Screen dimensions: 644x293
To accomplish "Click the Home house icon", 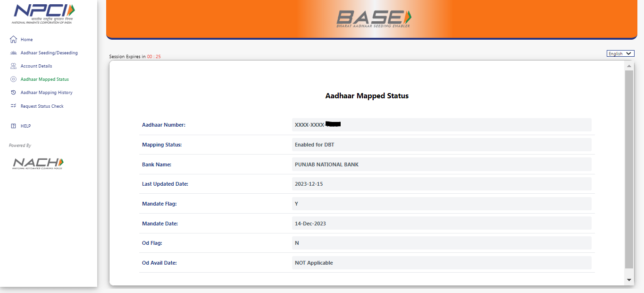I will coord(13,40).
